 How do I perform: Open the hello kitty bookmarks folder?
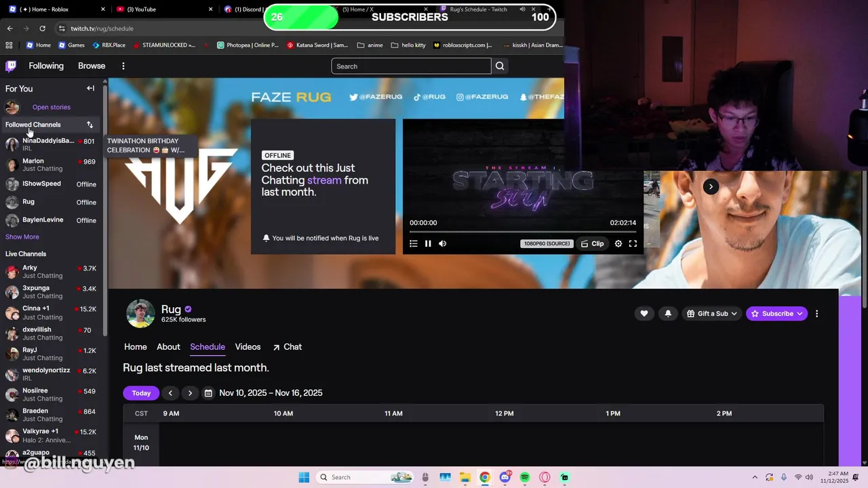[408, 45]
